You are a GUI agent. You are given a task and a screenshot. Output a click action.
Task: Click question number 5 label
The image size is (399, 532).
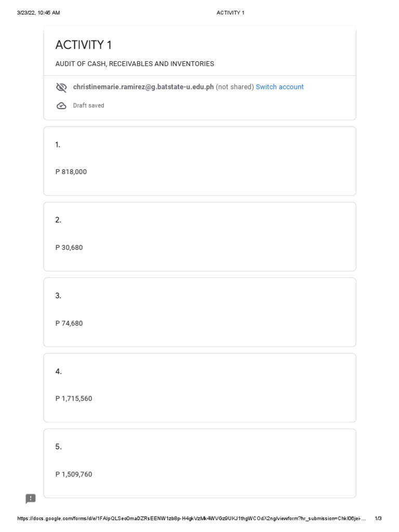pos(58,447)
